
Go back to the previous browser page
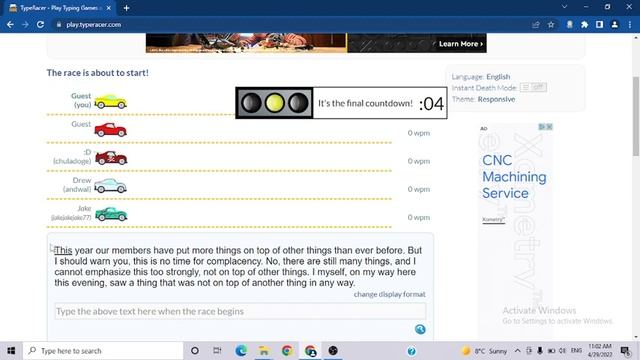[10, 24]
